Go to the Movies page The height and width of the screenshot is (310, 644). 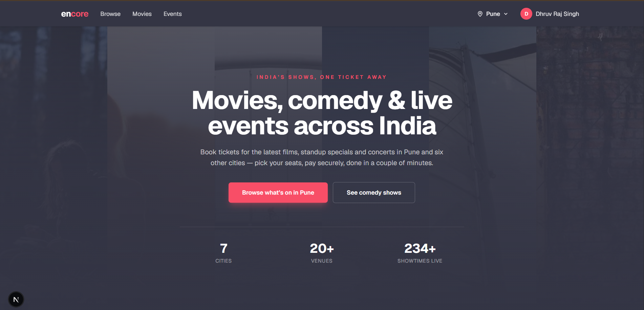142,14
